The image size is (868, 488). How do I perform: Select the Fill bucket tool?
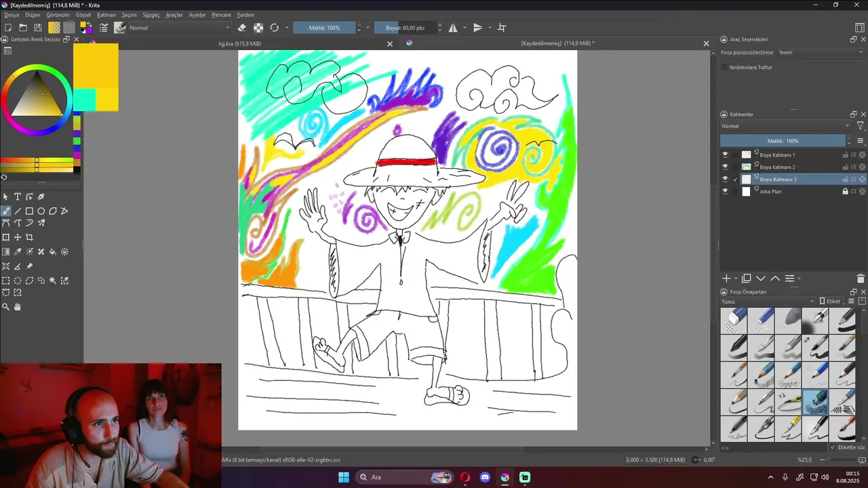(x=53, y=251)
